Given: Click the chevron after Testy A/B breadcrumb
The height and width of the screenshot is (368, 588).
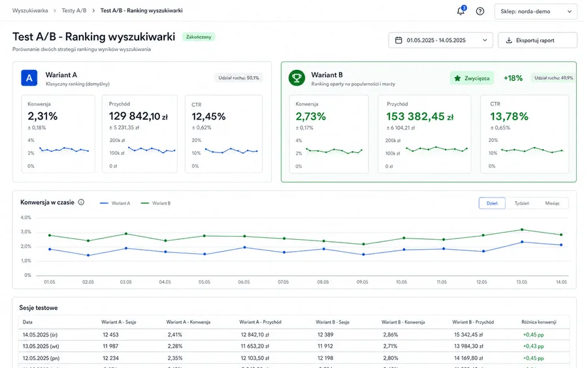Looking at the screenshot, I should (x=93, y=11).
